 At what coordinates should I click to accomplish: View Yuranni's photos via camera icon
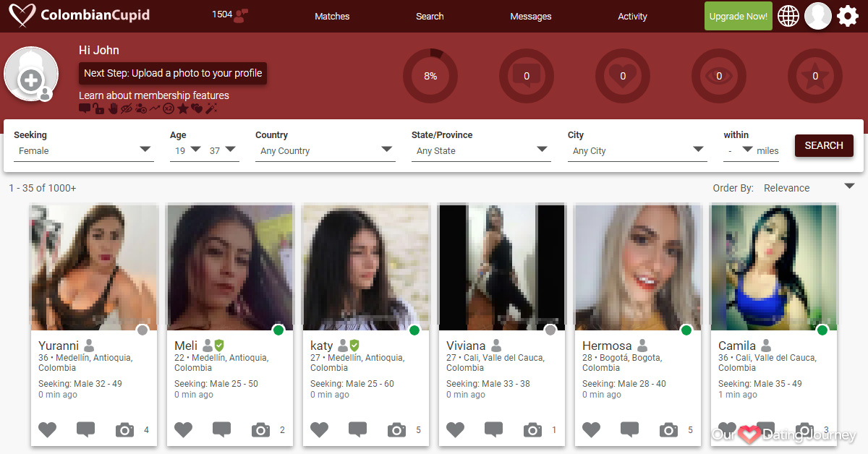tap(125, 430)
